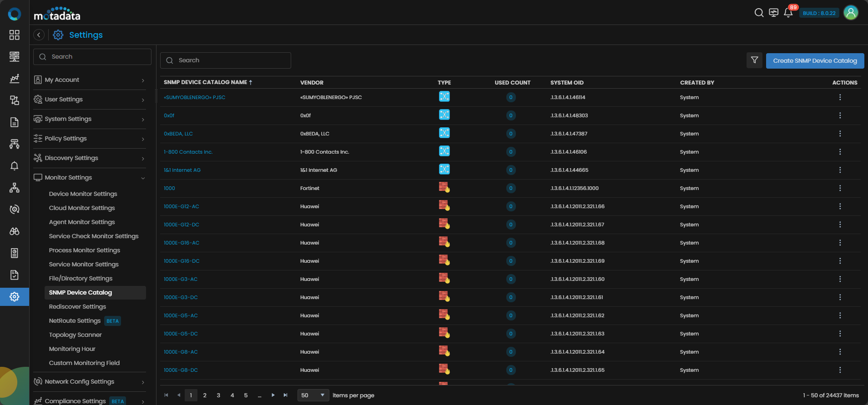Viewport: 868px width, 405px height.
Task: Click the Motadata circular logo icon
Action: point(15,14)
